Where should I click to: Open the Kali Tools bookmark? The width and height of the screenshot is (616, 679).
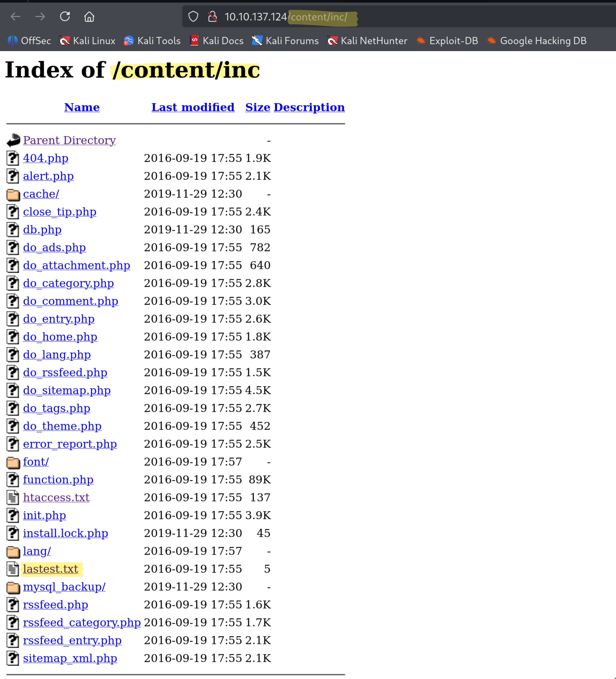click(152, 41)
